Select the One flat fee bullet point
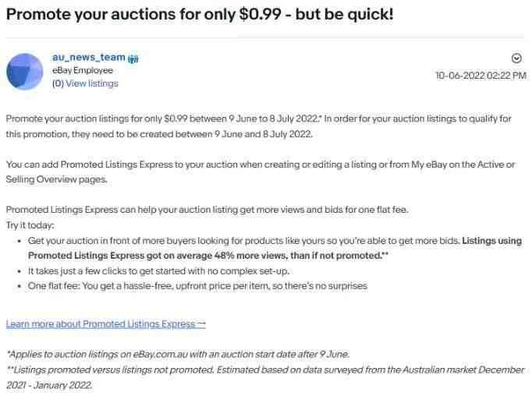 (x=197, y=286)
